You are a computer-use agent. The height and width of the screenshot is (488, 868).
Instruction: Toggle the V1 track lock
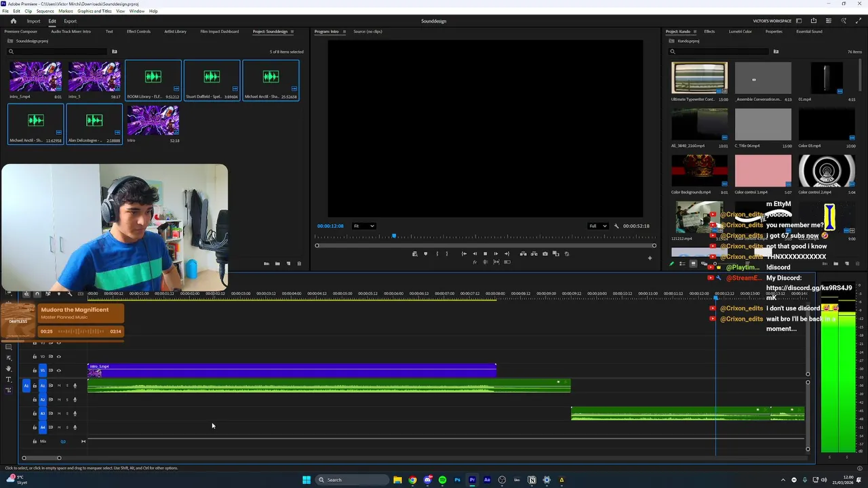coord(35,371)
